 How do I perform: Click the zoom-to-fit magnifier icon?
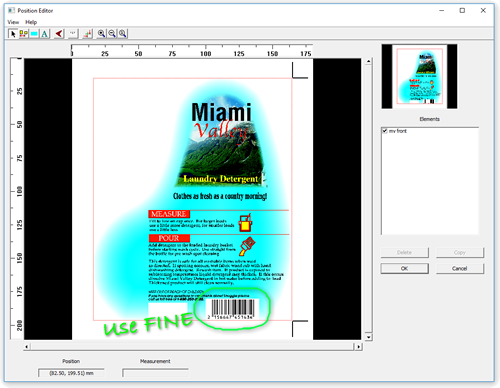click(123, 34)
